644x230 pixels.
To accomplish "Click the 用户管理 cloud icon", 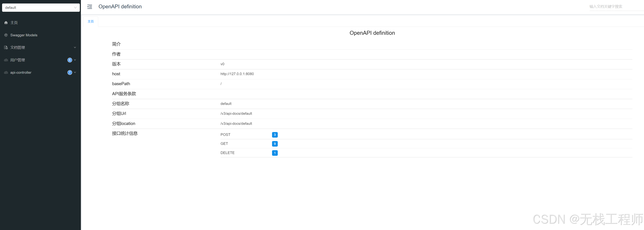I will pyautogui.click(x=6, y=60).
